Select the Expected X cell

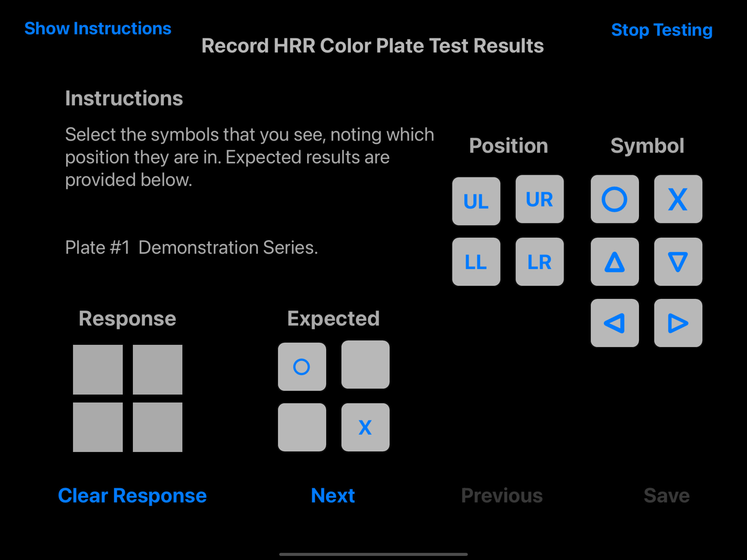365,427
